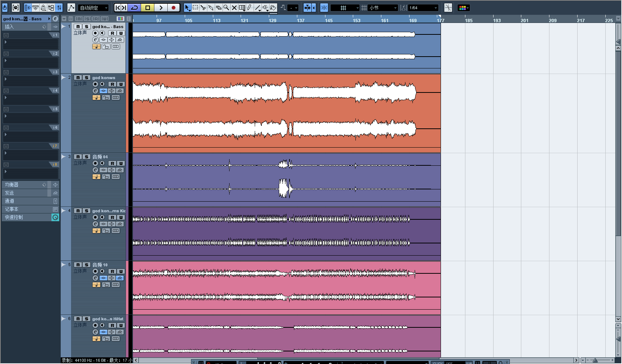Screen dimensions: 622x364
Task: Select the Object Selection arrow tool
Action: (188, 7)
